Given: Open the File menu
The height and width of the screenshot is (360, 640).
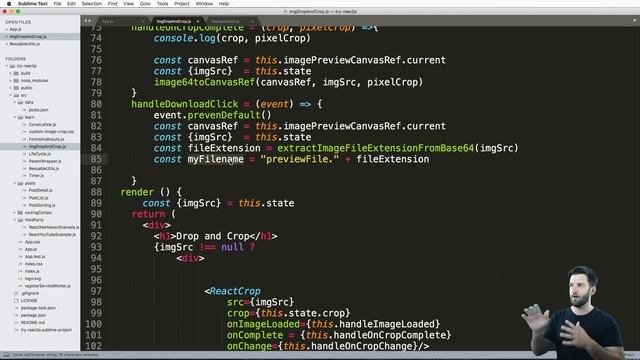Looking at the screenshot, I should point(57,4).
